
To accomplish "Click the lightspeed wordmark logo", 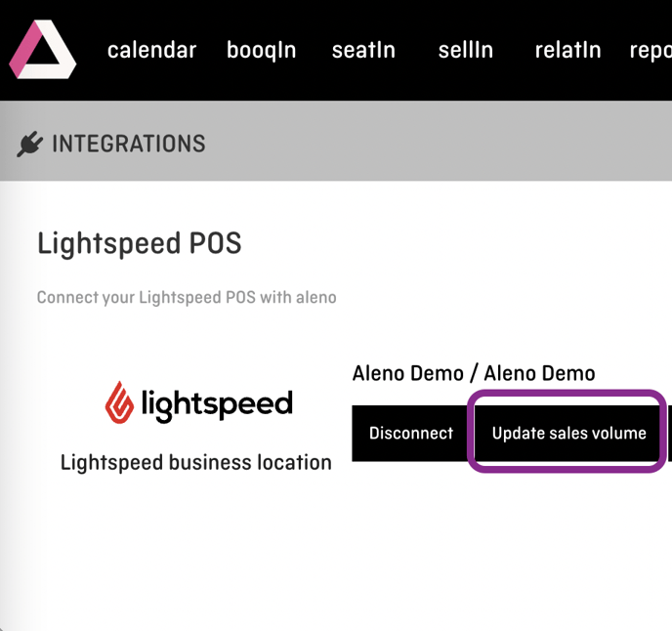I will tap(217, 404).
